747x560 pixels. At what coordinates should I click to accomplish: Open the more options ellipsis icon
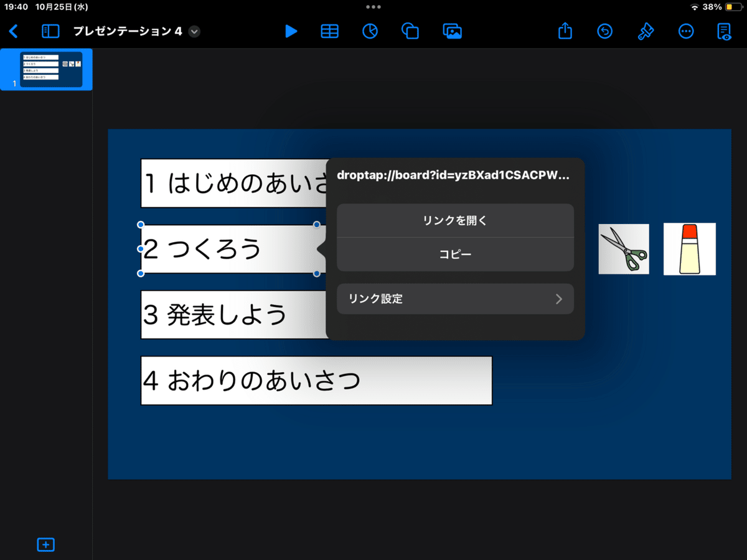pos(686,31)
